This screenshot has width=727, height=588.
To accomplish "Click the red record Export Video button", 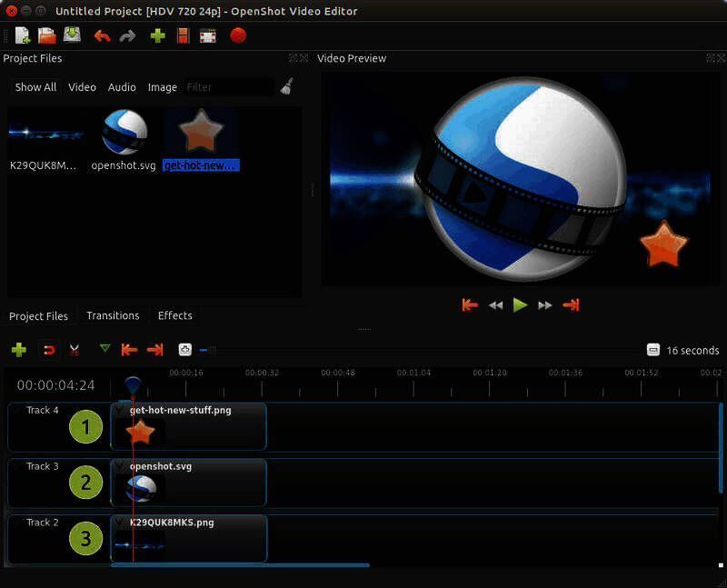I will click(x=238, y=36).
